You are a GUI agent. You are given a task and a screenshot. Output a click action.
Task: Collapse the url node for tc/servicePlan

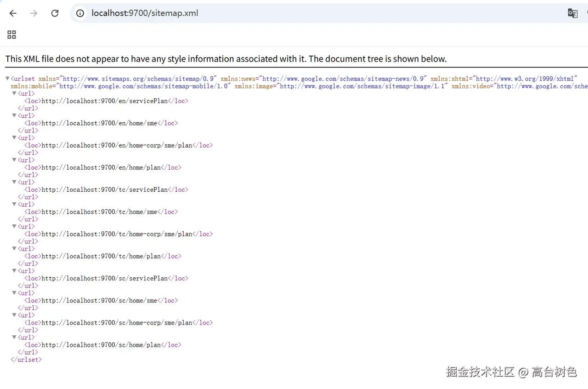click(x=14, y=182)
